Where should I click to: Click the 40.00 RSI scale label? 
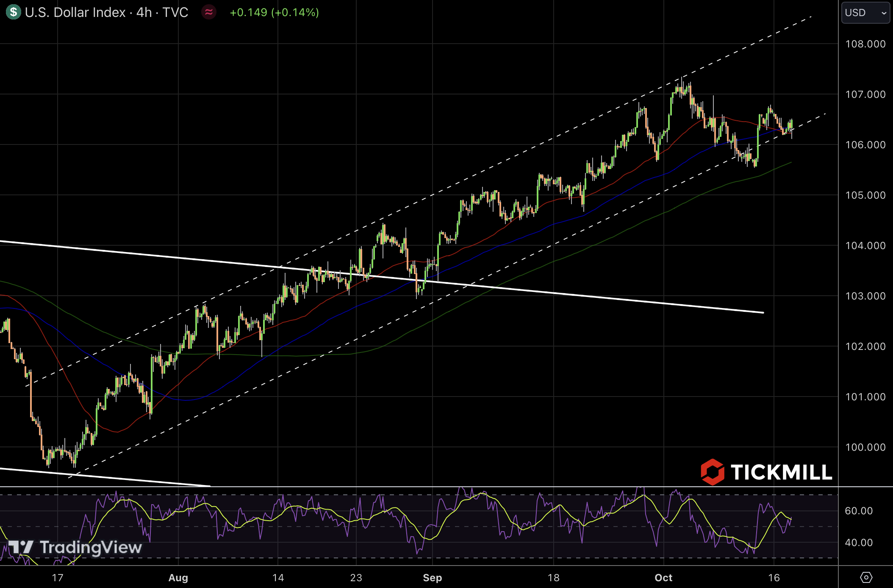click(x=858, y=543)
